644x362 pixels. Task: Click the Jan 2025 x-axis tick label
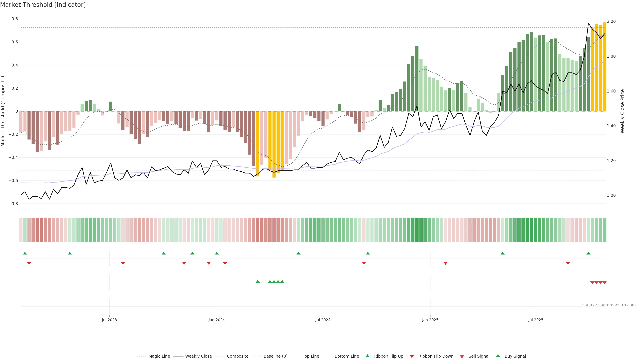click(x=430, y=320)
